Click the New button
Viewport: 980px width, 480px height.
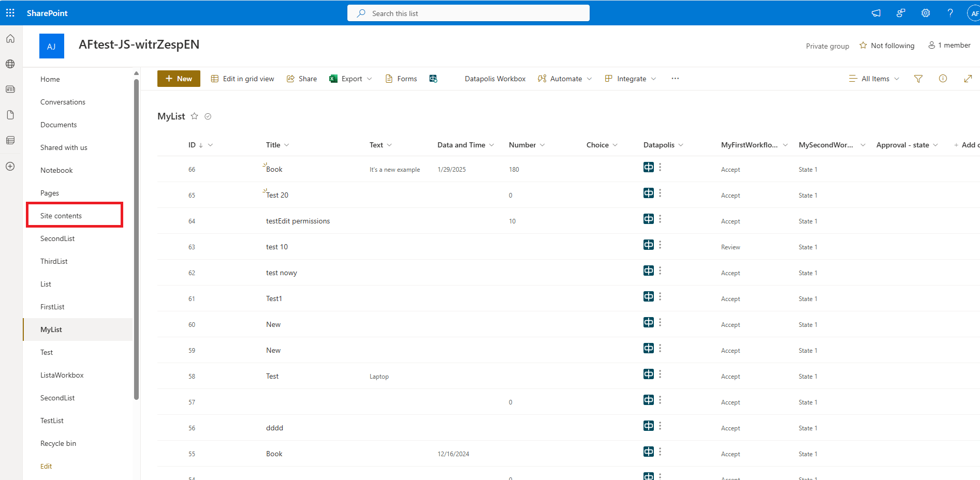179,79
